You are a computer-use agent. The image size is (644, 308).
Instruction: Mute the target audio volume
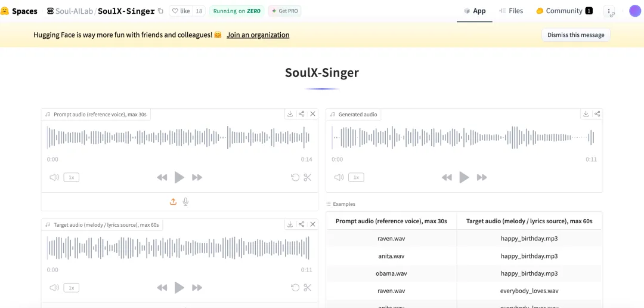pyautogui.click(x=54, y=288)
